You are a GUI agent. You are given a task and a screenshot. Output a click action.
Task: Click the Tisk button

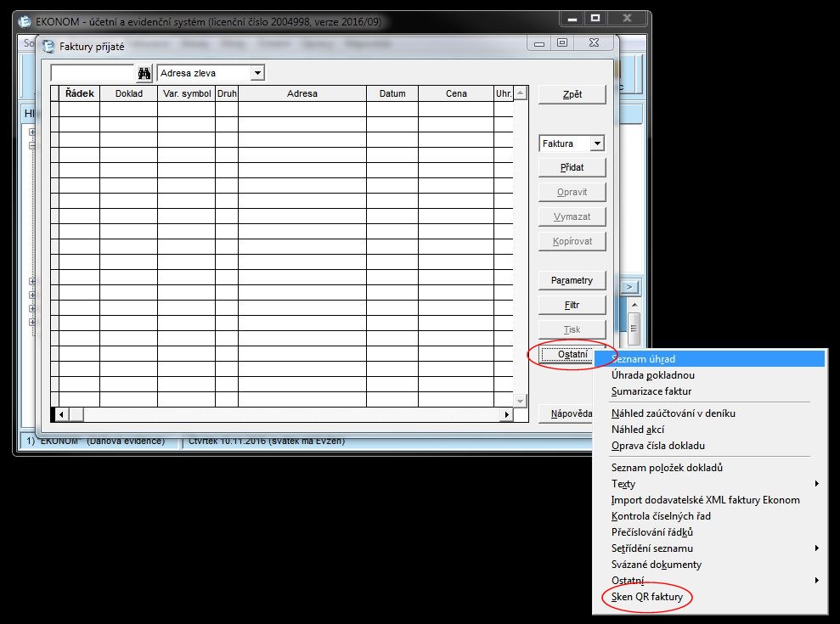coord(572,330)
